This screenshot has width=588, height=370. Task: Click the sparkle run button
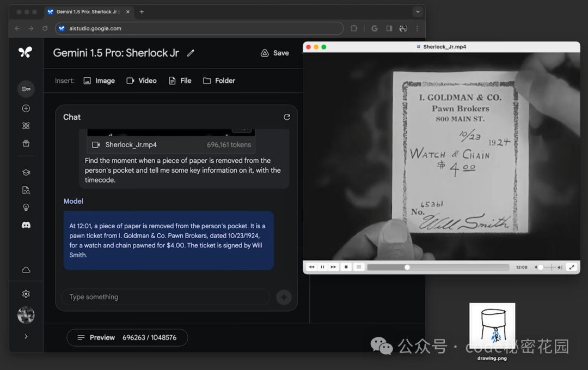coord(284,297)
